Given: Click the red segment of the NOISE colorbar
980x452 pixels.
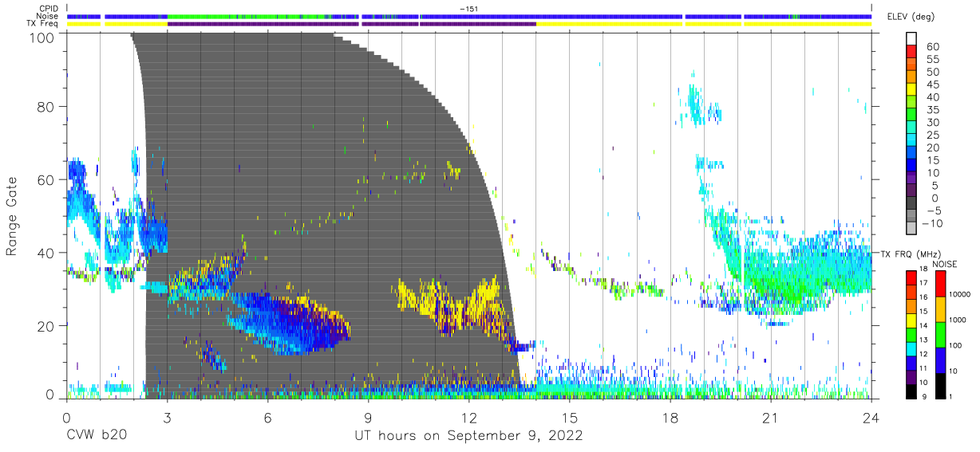Looking at the screenshot, I should coord(939,283).
